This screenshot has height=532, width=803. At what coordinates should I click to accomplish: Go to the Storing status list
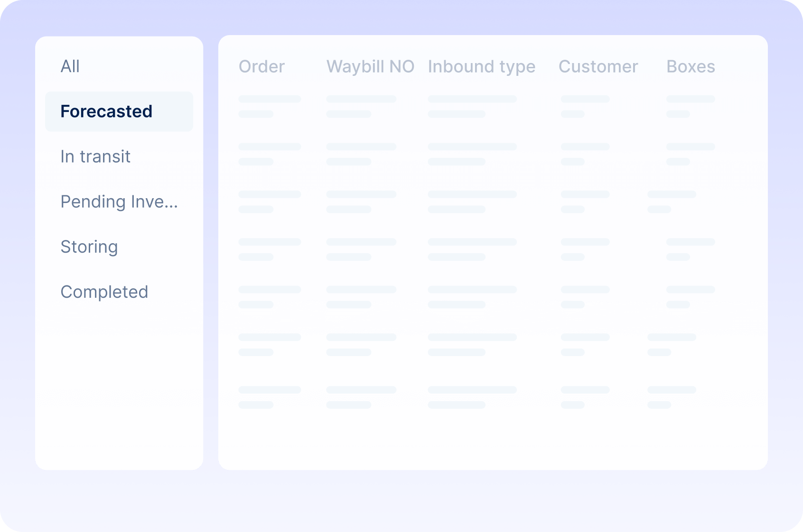[x=89, y=247]
